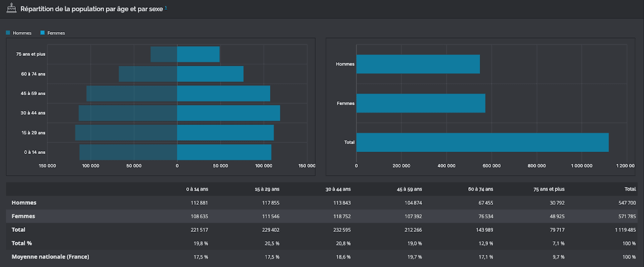This screenshot has width=644, height=267.
Task: Toggle the Femmes legend series
Action: point(53,33)
